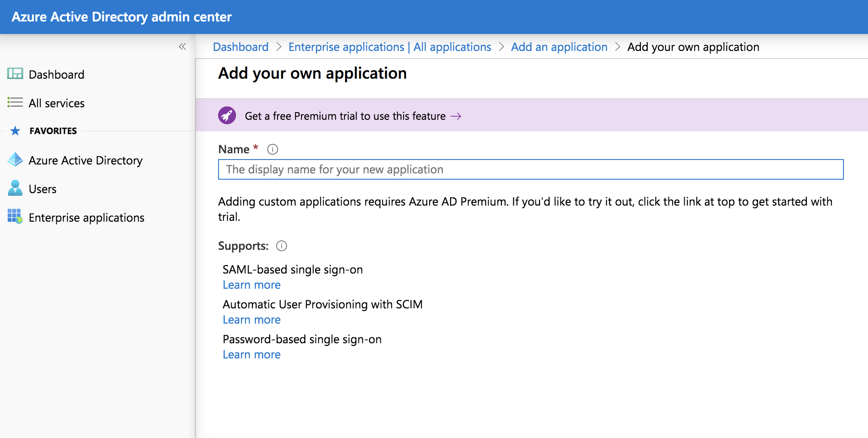The height and width of the screenshot is (438, 868).
Task: Open Dashboard from the sidebar menu
Action: [x=56, y=74]
